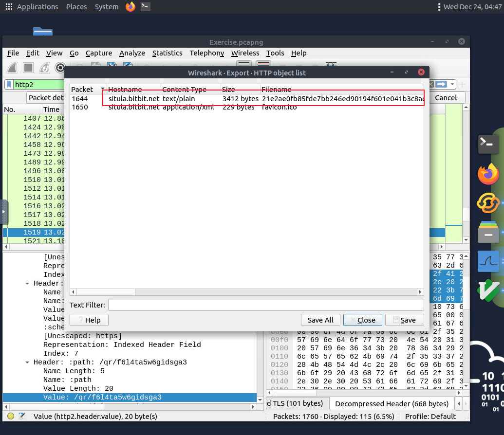Open the desktop folder icon
This screenshot has width=504, height=435.
(x=43, y=31)
